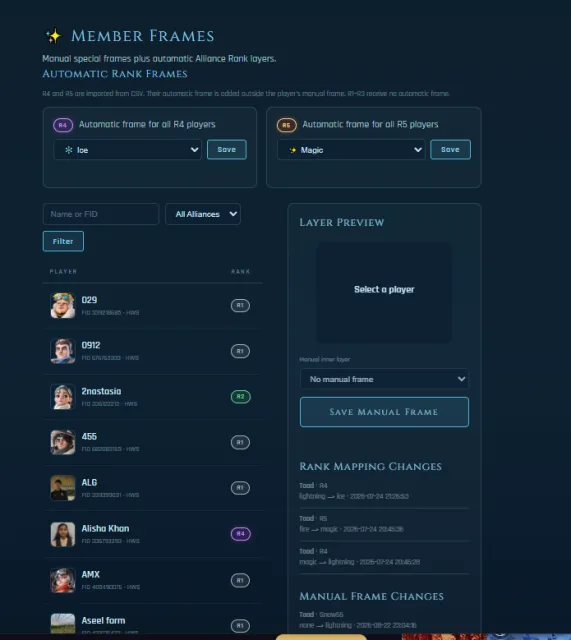
Task: Click the player name 455
Action: (x=89, y=436)
